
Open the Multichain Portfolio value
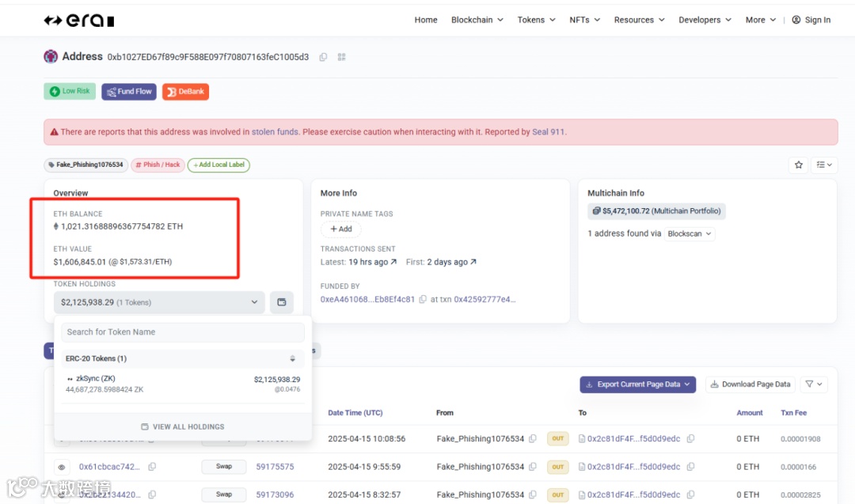656,211
